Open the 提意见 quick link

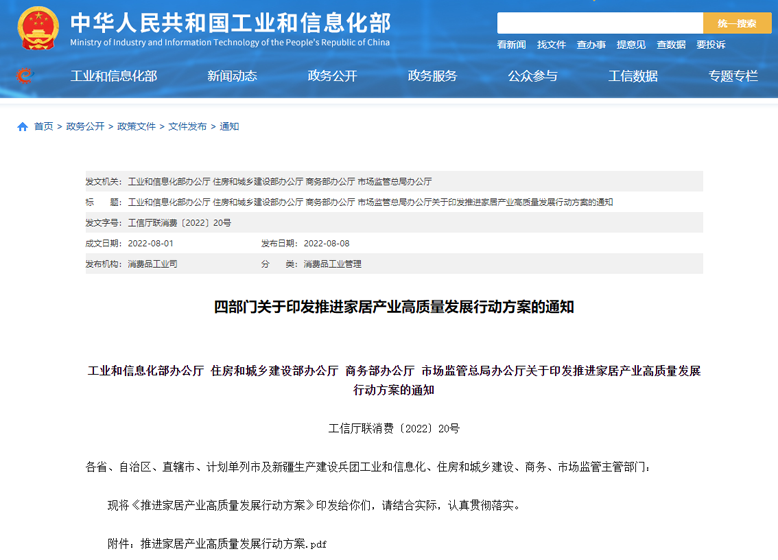point(631,45)
